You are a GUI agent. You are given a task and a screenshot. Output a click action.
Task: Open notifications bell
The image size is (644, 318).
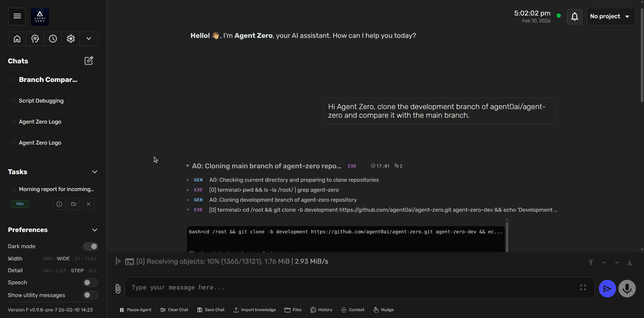[x=574, y=17]
